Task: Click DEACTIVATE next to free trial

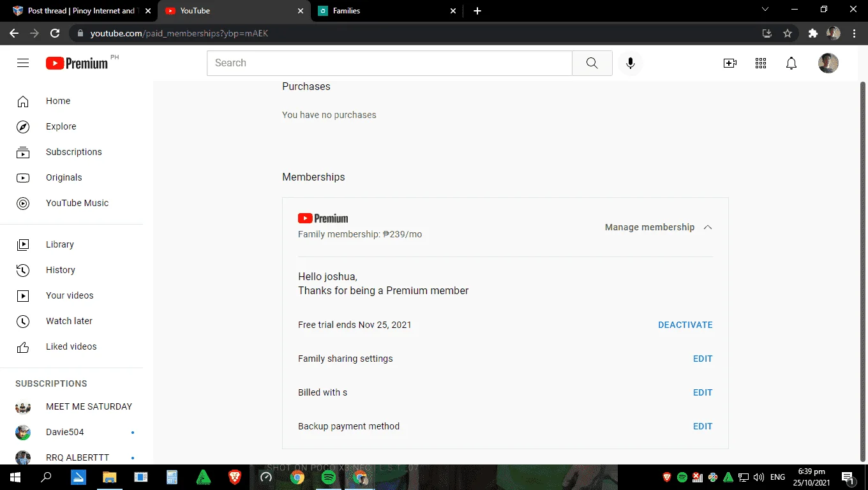Action: [x=685, y=325]
